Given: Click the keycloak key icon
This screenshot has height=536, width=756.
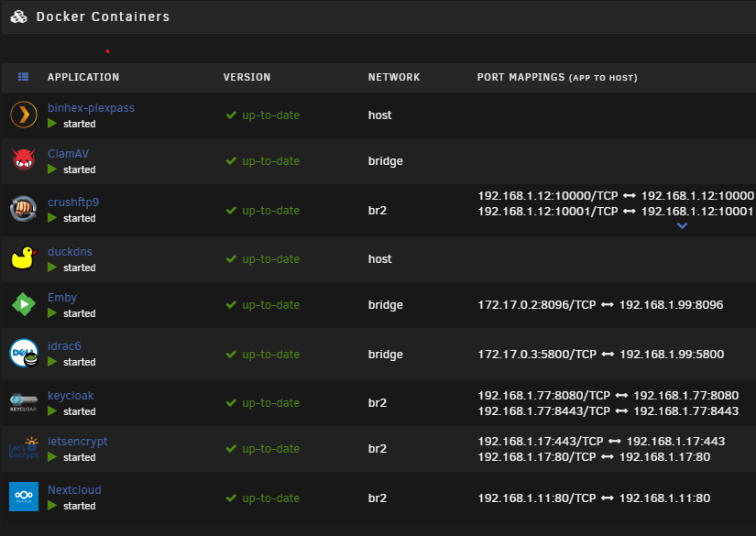Looking at the screenshot, I should [x=24, y=402].
